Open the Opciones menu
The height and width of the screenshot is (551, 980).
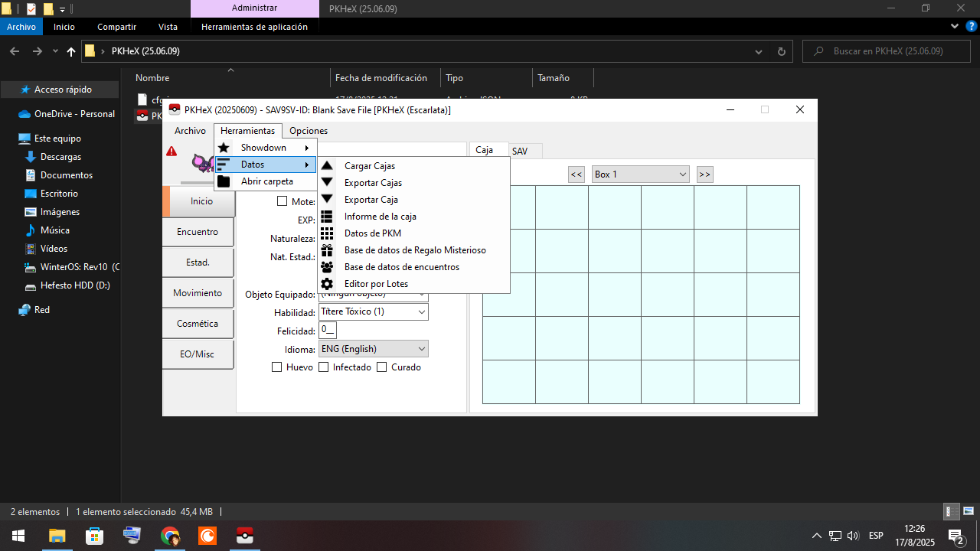[x=309, y=131]
